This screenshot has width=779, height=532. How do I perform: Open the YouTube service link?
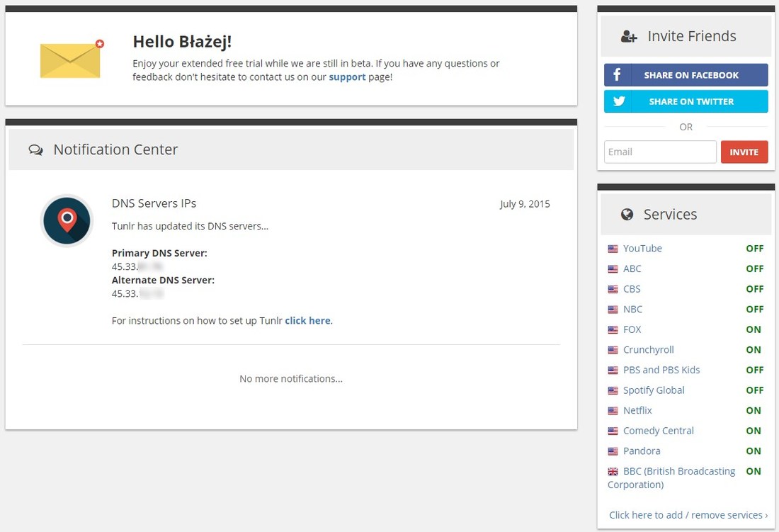(x=642, y=249)
